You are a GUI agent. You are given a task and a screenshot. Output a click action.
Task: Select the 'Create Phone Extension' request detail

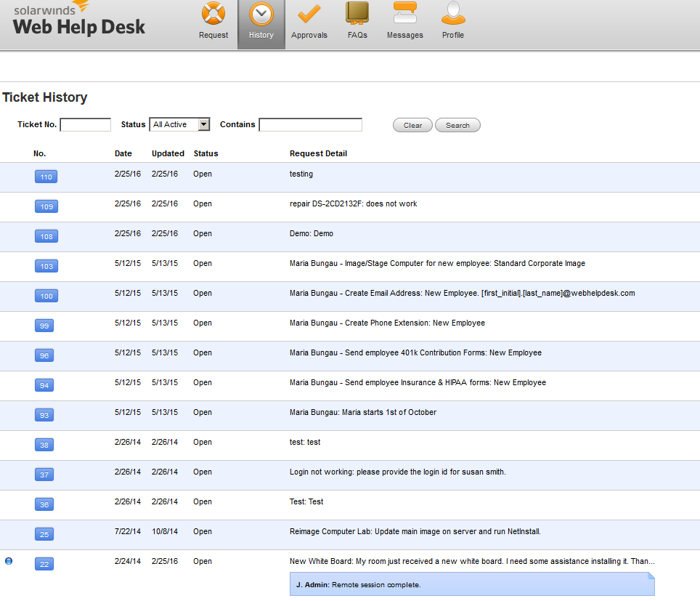(x=387, y=323)
